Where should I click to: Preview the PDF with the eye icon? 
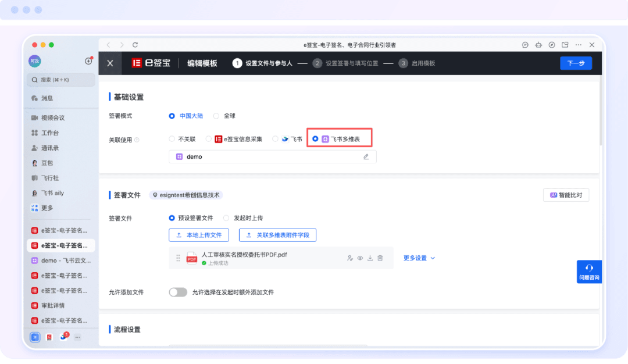(x=360, y=258)
